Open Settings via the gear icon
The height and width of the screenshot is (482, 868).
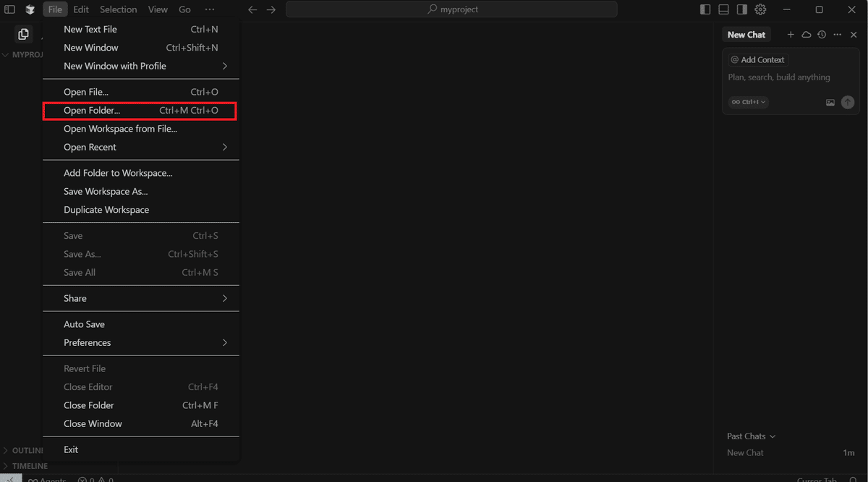(x=760, y=9)
